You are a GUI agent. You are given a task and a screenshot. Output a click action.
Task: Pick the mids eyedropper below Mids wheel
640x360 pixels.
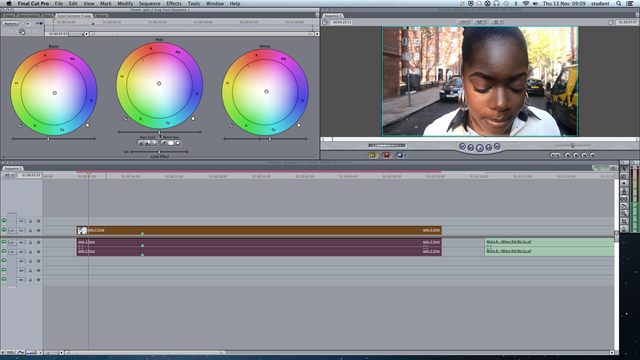tap(126, 119)
